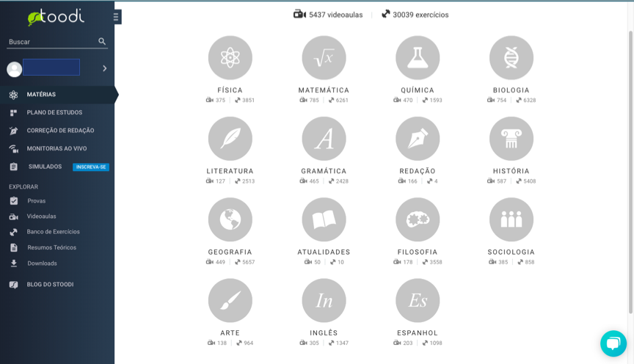Expand the user profile chevron
634x364 pixels.
[x=105, y=68]
